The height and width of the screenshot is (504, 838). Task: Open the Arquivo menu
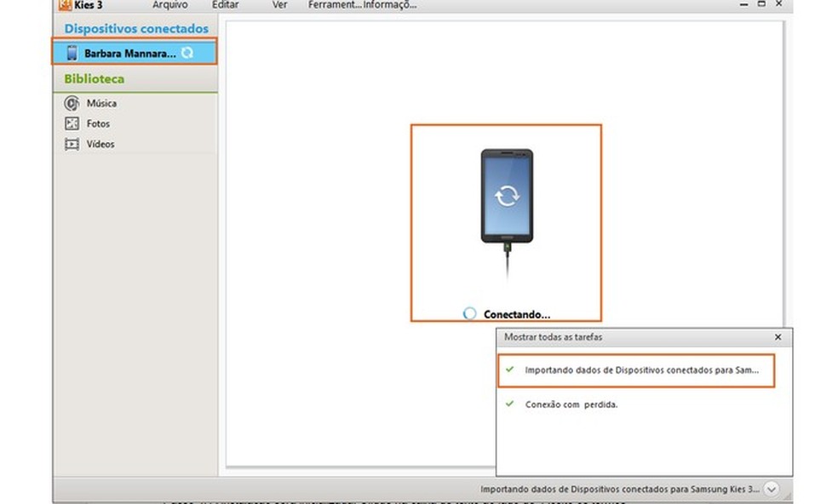[x=170, y=4]
